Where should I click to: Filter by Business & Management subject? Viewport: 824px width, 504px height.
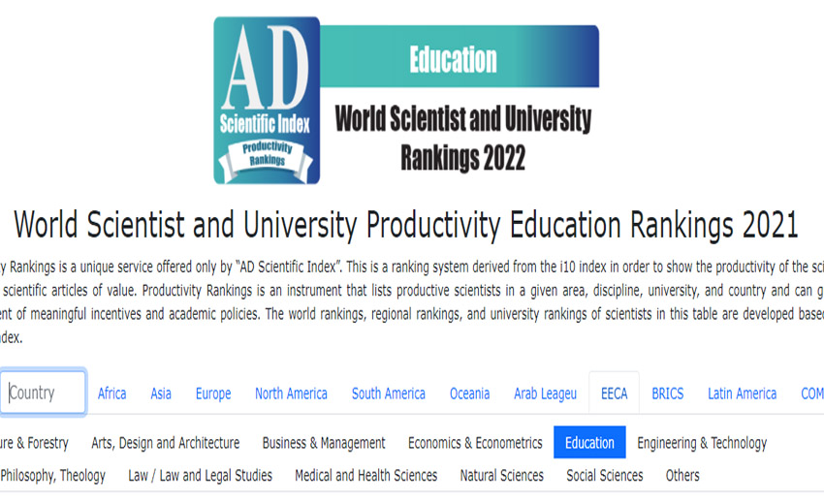(x=324, y=443)
